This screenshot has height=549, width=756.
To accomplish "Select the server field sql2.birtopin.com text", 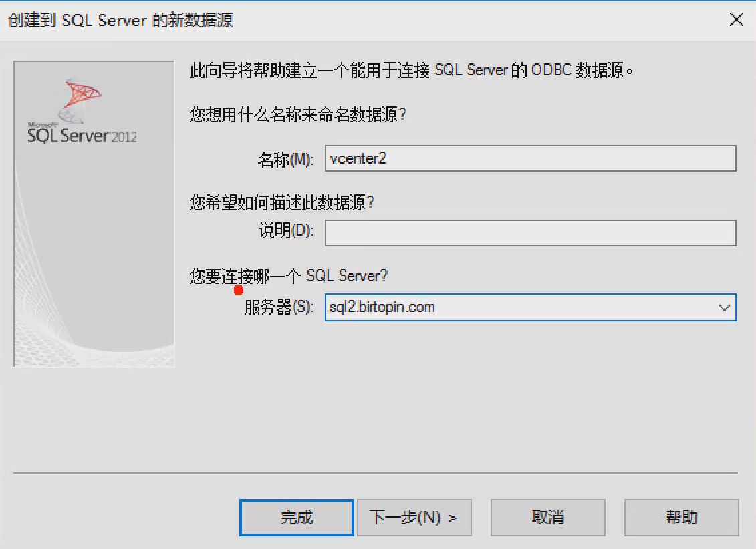I will coord(382,307).
